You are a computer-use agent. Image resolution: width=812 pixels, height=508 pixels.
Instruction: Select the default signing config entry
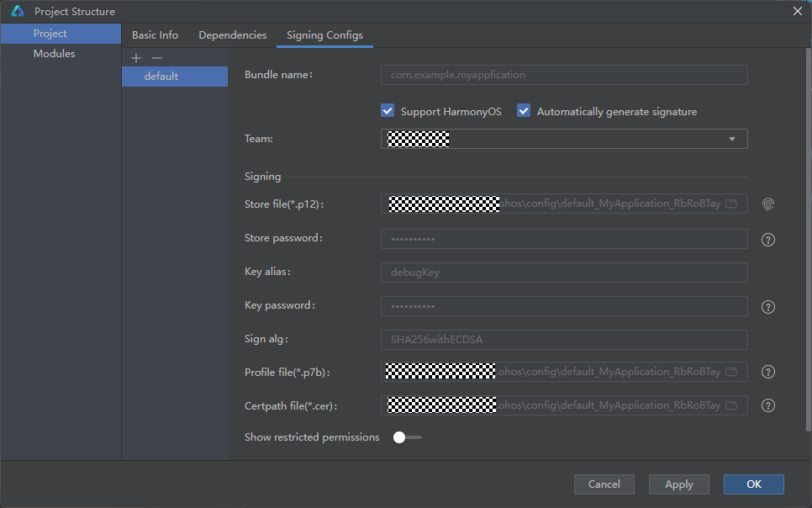(x=161, y=77)
